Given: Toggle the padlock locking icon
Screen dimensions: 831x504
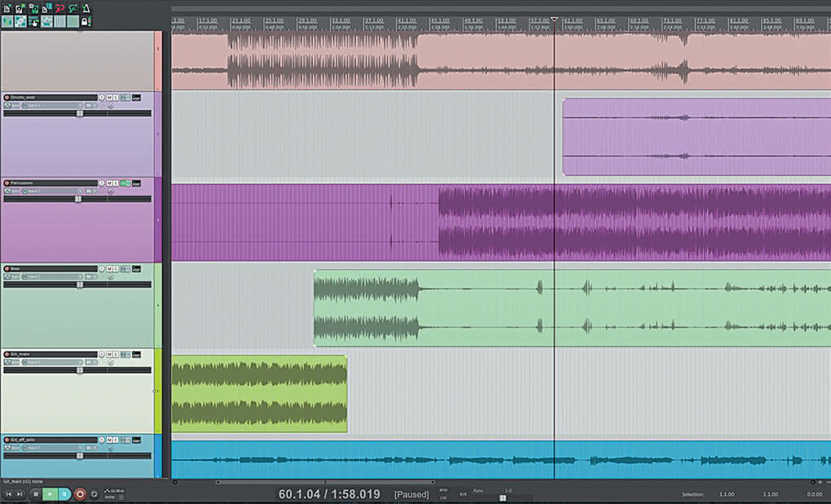Looking at the screenshot, I should [x=85, y=22].
